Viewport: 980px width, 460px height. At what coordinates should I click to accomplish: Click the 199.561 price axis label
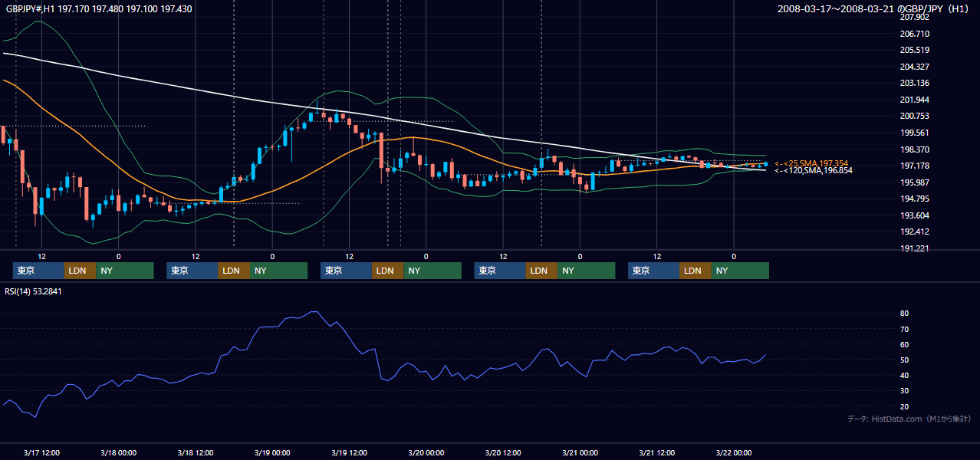915,133
